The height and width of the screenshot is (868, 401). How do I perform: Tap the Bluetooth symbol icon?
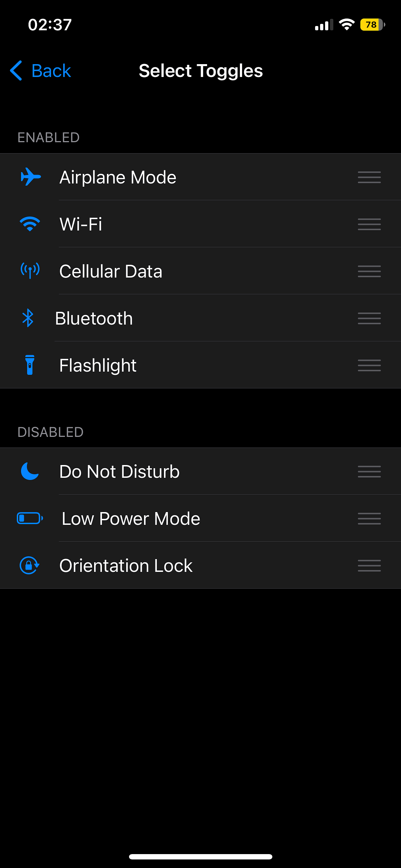(28, 318)
